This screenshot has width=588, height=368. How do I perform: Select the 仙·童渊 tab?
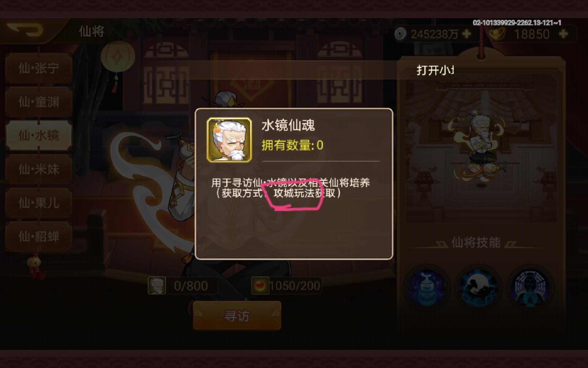point(39,102)
